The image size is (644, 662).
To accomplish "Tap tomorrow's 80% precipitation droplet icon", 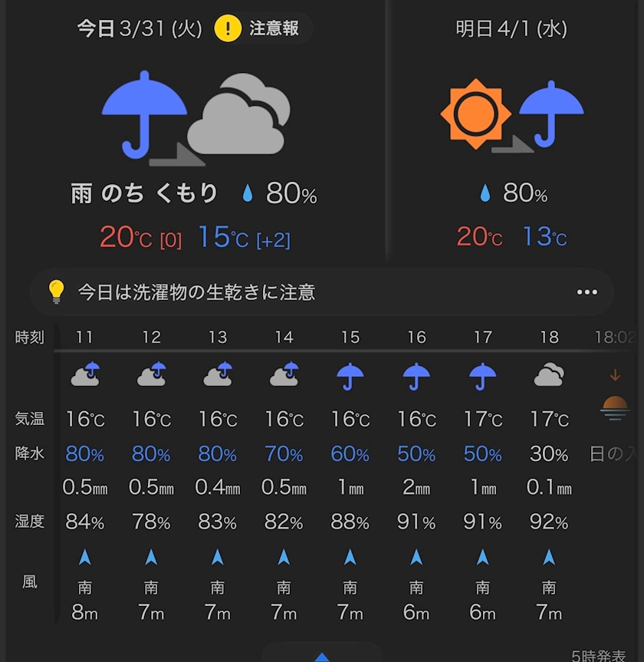I will pos(485,193).
